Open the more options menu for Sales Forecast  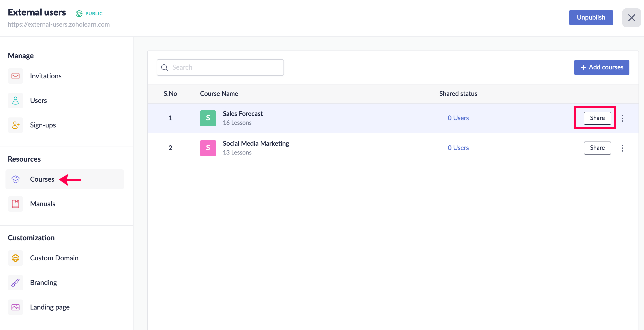[x=622, y=118]
